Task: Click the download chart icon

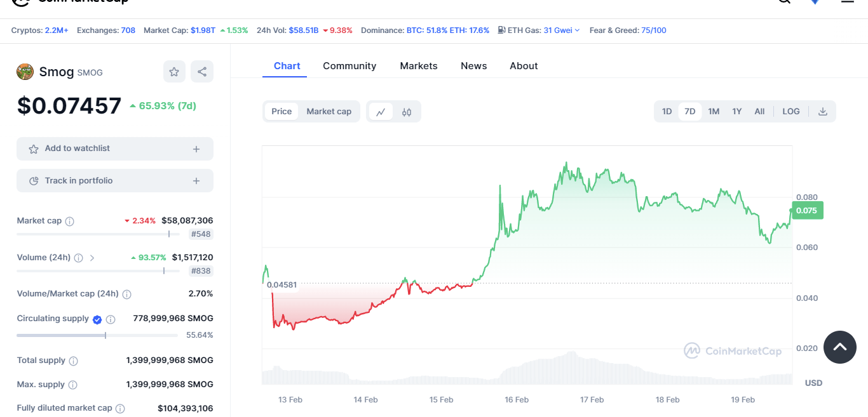Action: tap(823, 112)
